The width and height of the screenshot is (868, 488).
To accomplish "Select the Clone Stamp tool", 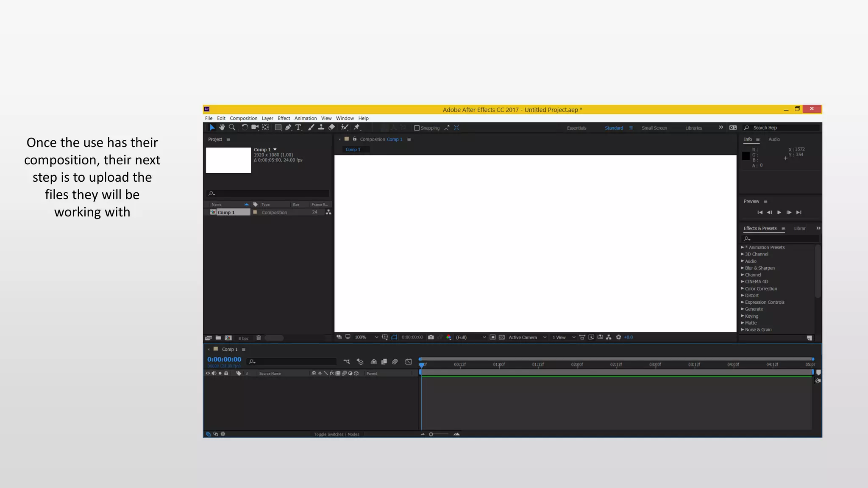I will pos(321,128).
